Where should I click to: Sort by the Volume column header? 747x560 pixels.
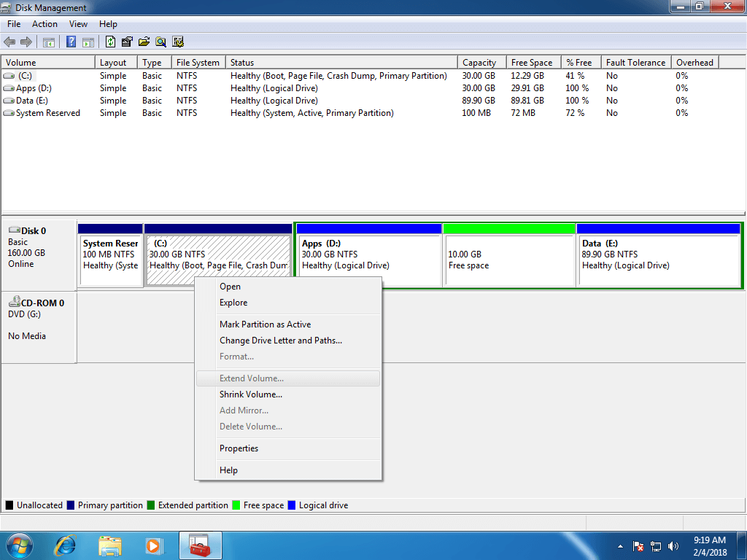click(x=48, y=63)
